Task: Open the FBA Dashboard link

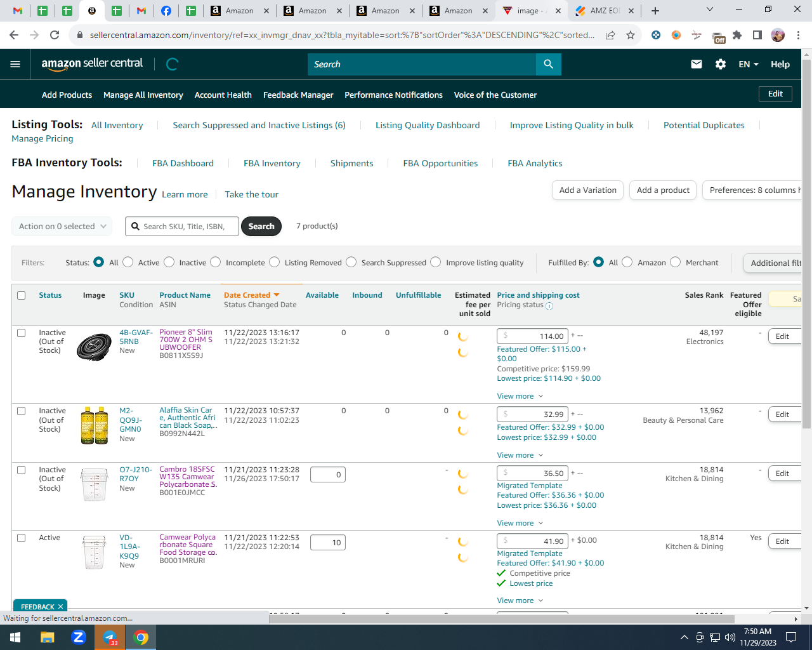Action: (x=183, y=163)
